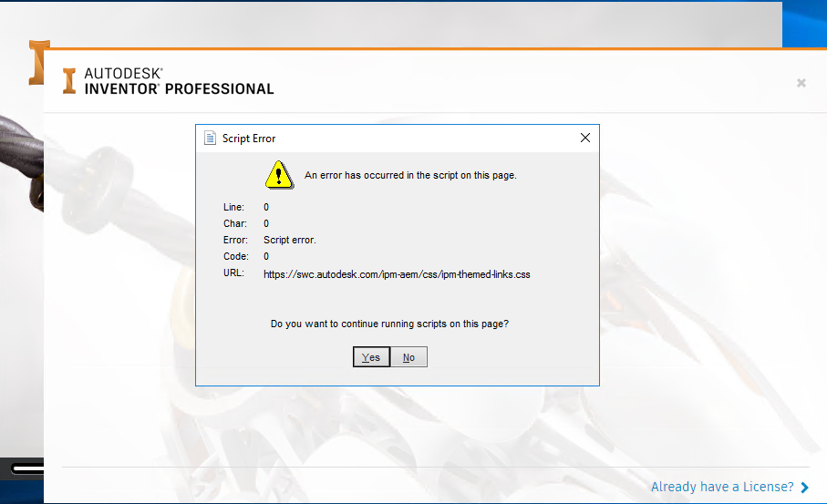Click Yes to continue running scripts
This screenshot has width=827, height=504.
371,357
